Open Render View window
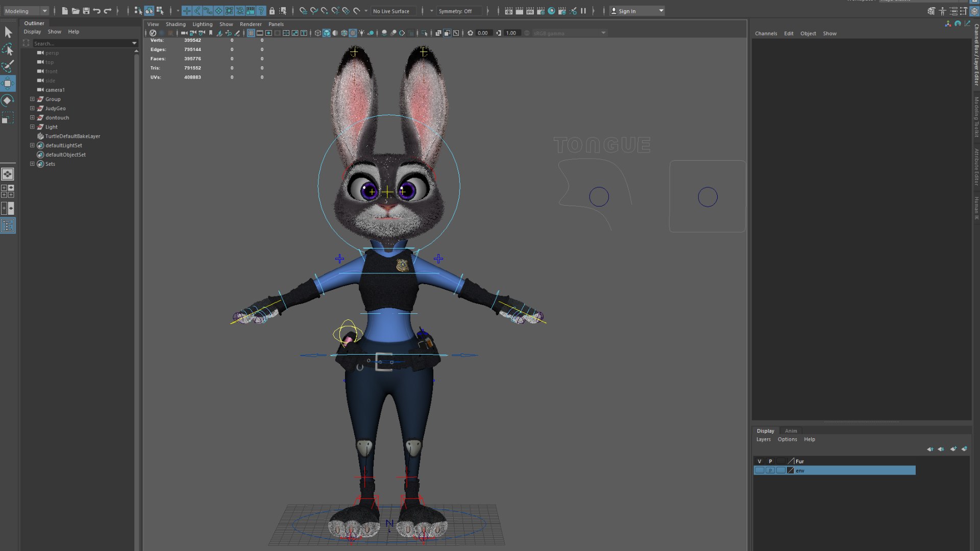This screenshot has height=551, width=980. click(x=509, y=11)
